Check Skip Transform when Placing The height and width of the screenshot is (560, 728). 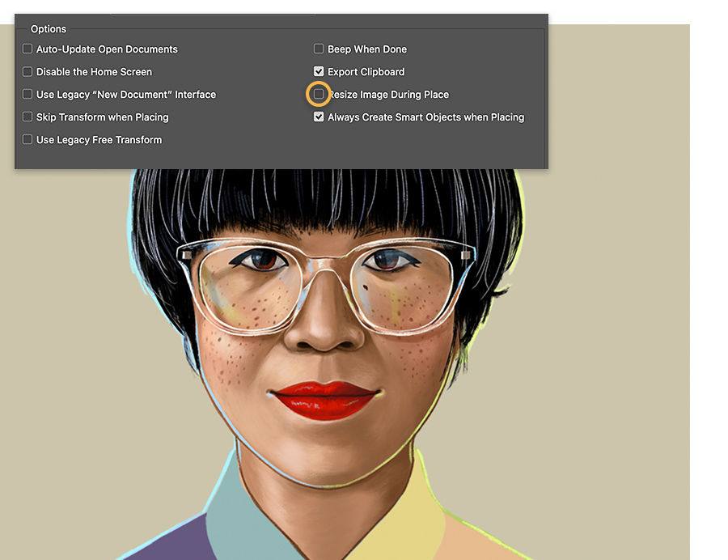point(26,117)
